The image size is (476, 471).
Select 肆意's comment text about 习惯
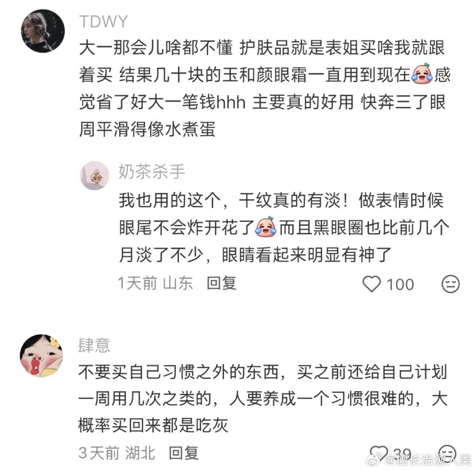tap(263, 399)
